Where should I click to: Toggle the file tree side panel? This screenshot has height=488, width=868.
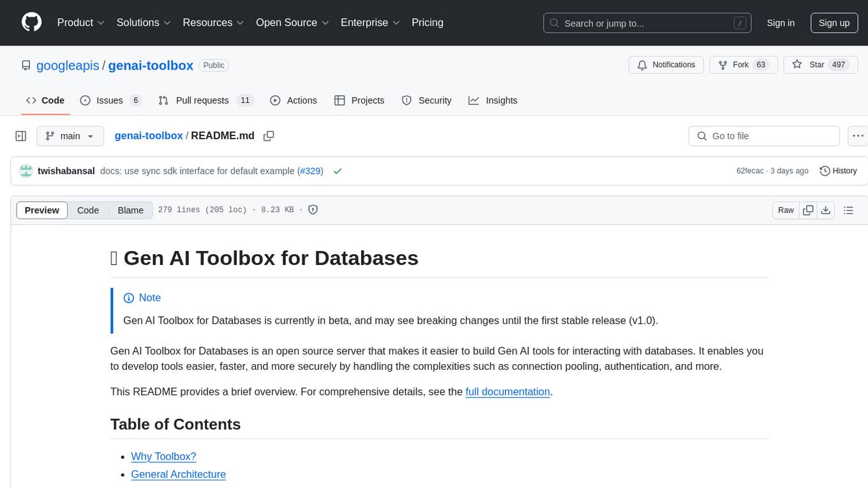click(x=20, y=136)
